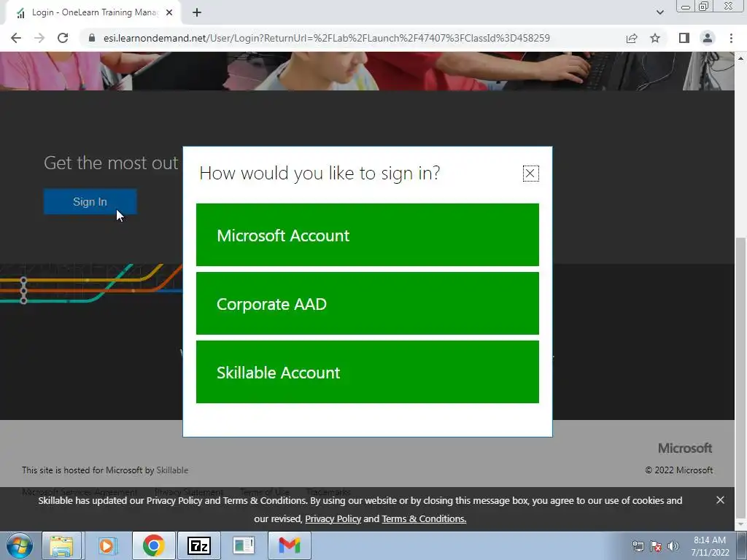The width and height of the screenshot is (747, 560).
Task: View site security lock information
Action: coord(92,38)
